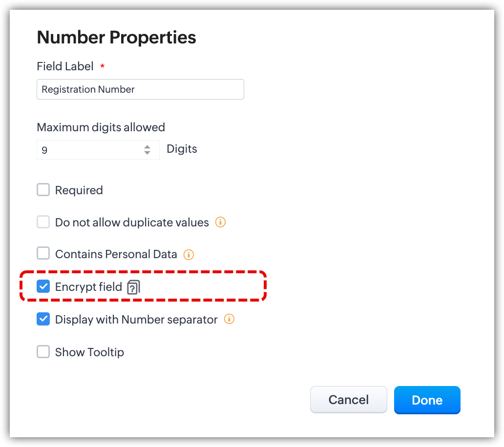Screen dimensions: 504x447
Task: Click the Maximum digits allowed caption
Action: click(101, 127)
